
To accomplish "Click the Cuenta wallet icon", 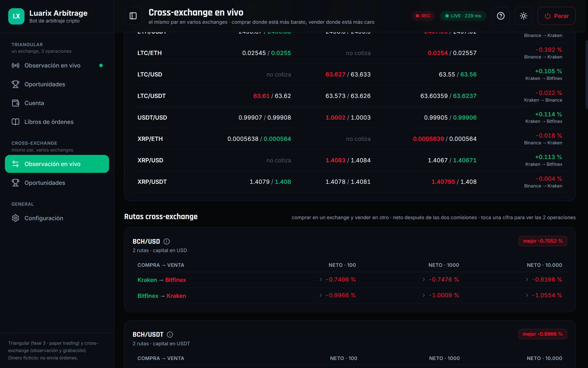I will [16, 103].
